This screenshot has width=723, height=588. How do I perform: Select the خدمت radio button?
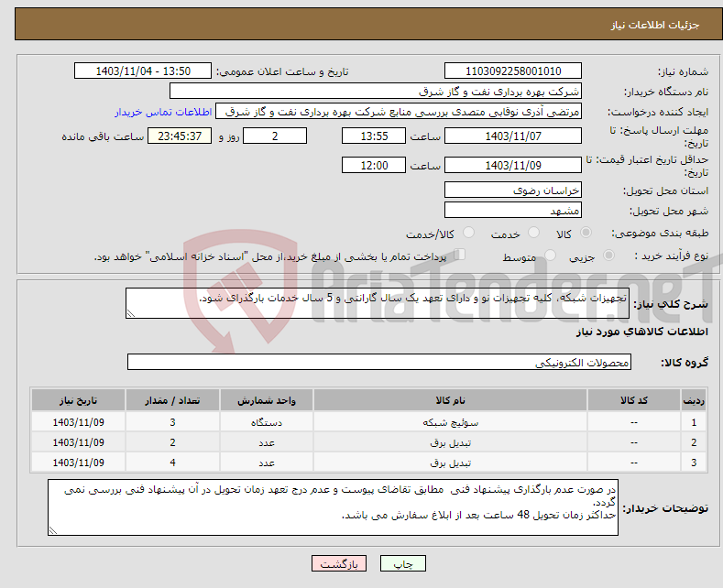(x=533, y=233)
